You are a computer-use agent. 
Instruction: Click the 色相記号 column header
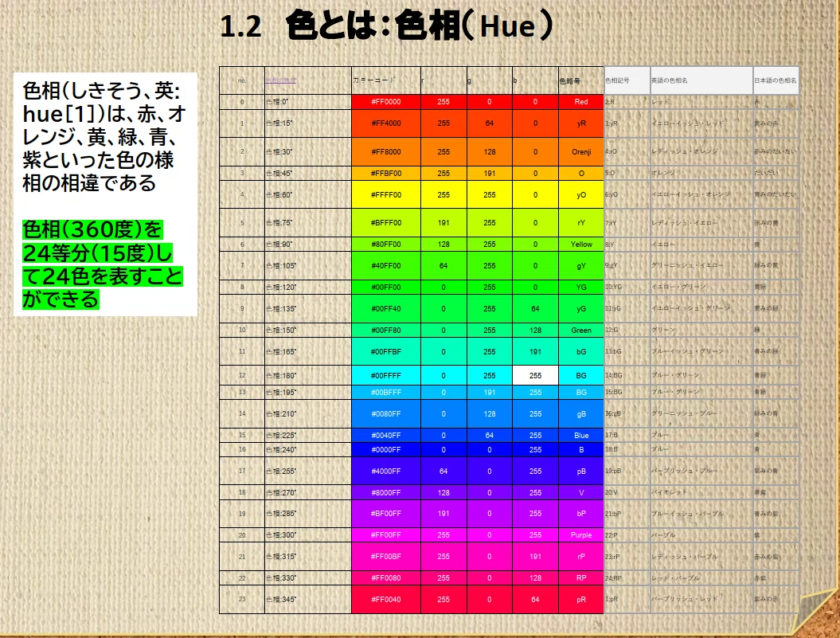(x=627, y=80)
